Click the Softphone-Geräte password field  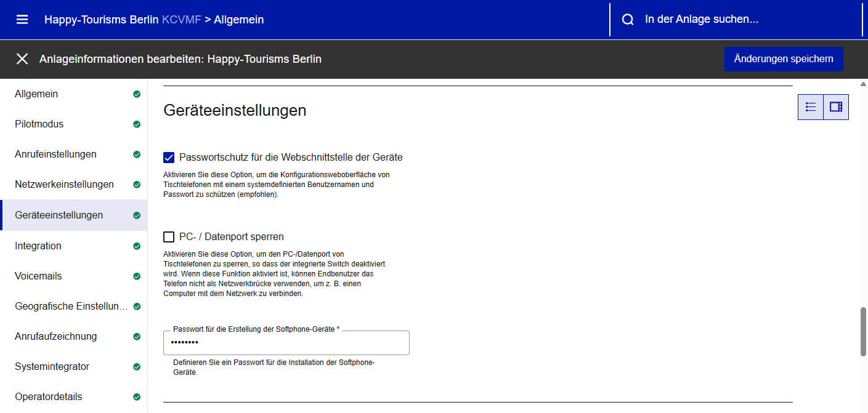pyautogui.click(x=286, y=343)
